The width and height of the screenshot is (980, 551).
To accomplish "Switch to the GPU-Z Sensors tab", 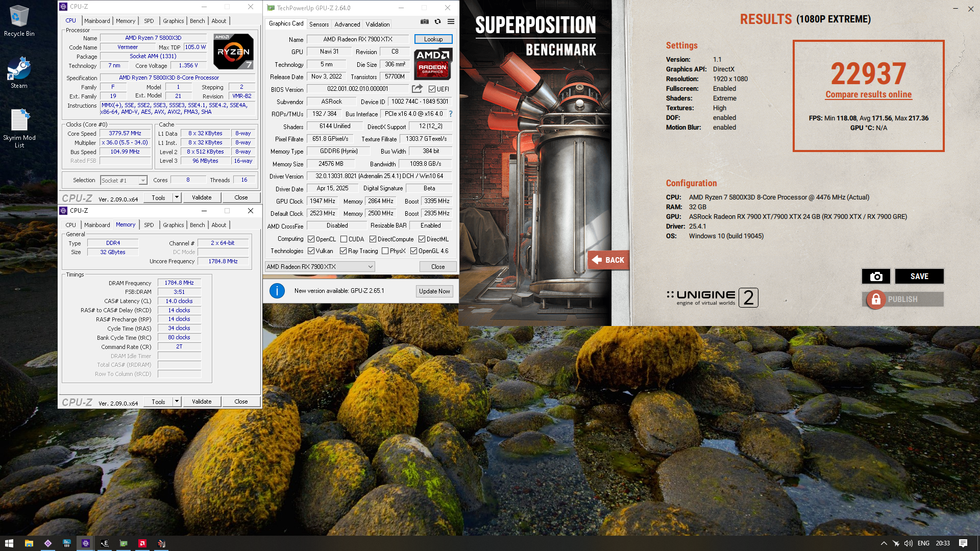I will [x=318, y=24].
